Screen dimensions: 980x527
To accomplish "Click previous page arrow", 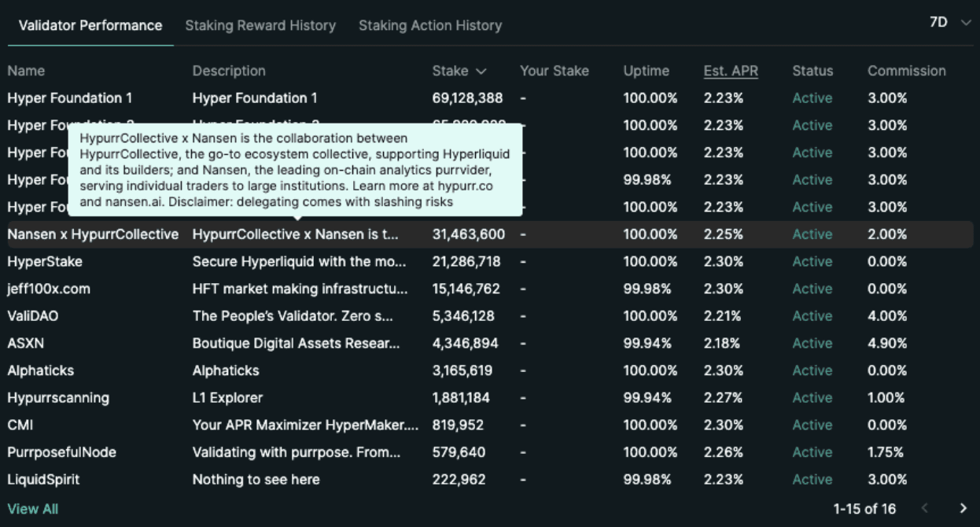I will pos(926,509).
